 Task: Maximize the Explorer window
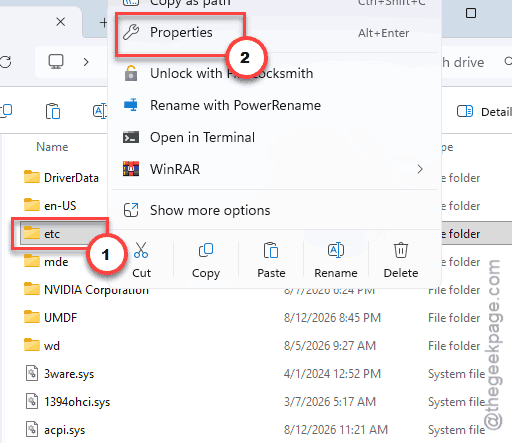pos(471,13)
